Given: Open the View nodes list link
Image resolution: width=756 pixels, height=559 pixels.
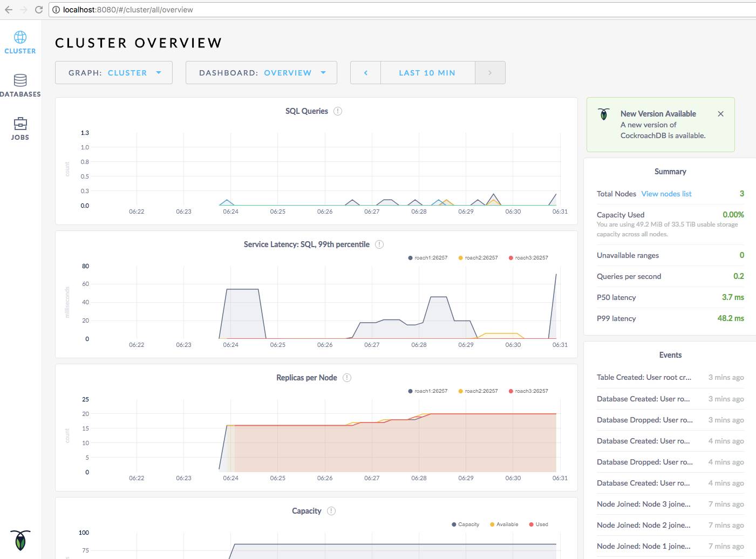Looking at the screenshot, I should tap(666, 194).
